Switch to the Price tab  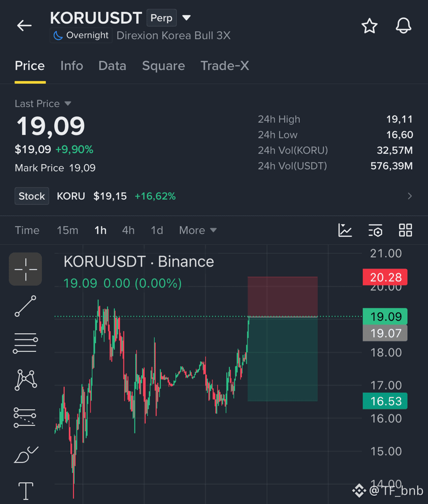tap(30, 66)
